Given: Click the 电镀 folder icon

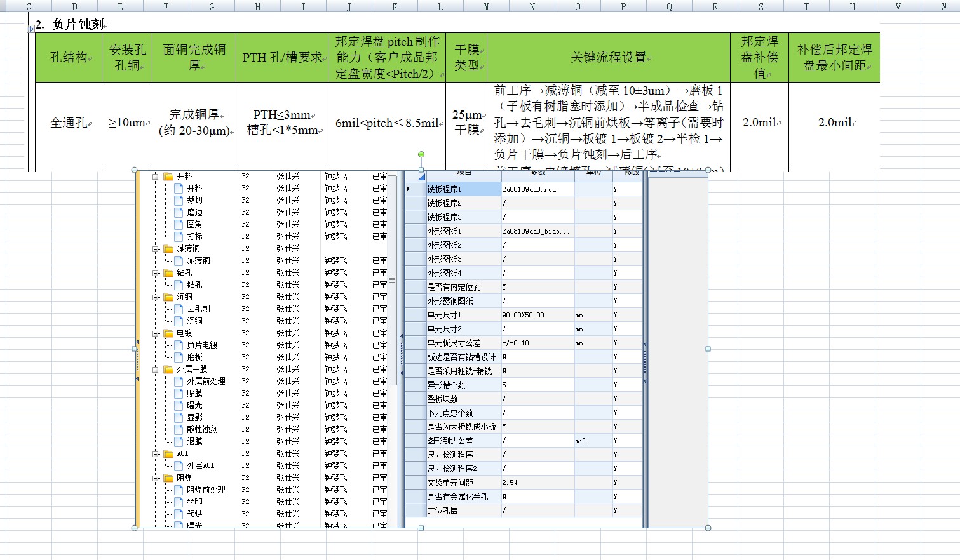Looking at the screenshot, I should point(168,333).
